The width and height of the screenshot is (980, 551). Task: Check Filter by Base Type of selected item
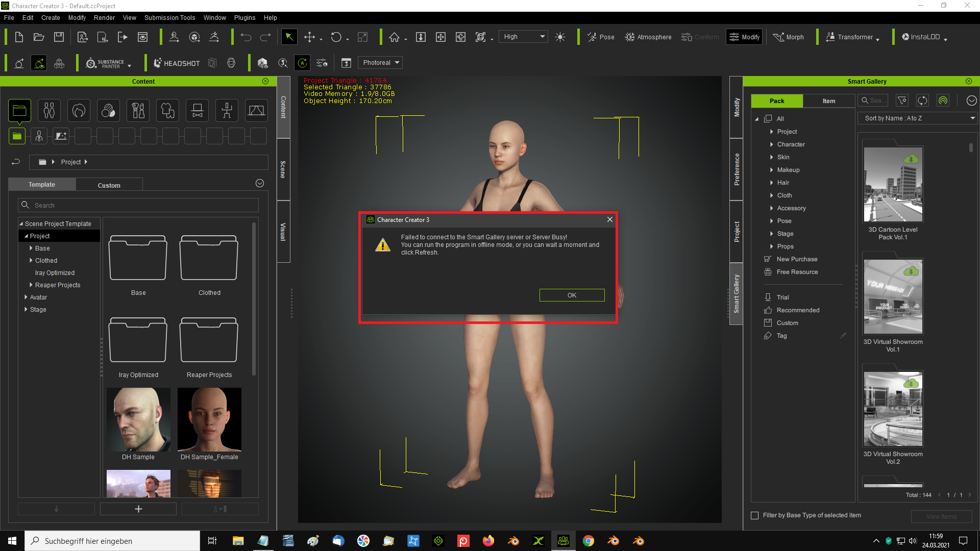(755, 515)
